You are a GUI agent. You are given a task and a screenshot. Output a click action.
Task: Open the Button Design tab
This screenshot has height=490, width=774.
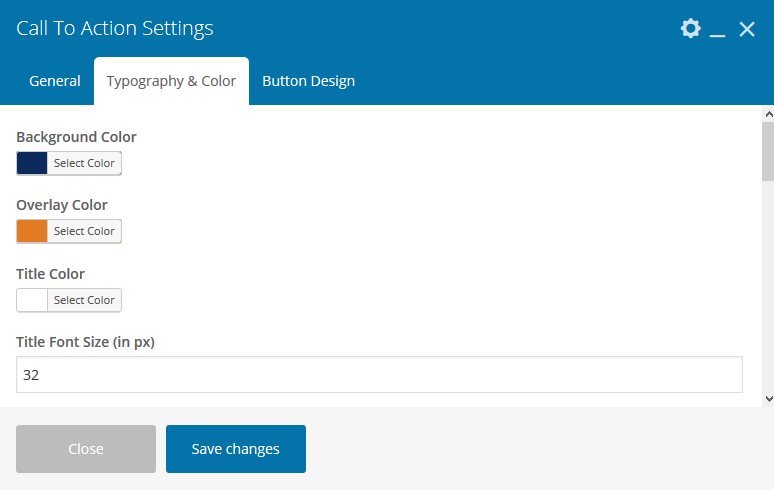[308, 81]
